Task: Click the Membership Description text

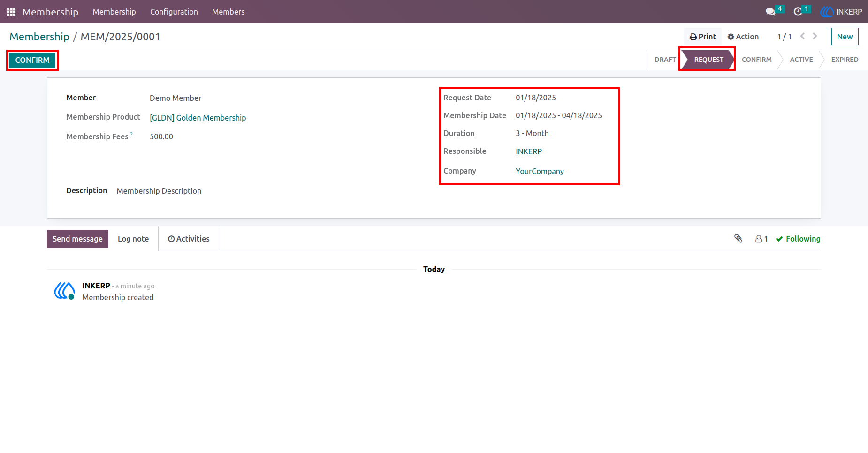Action: pos(159,191)
